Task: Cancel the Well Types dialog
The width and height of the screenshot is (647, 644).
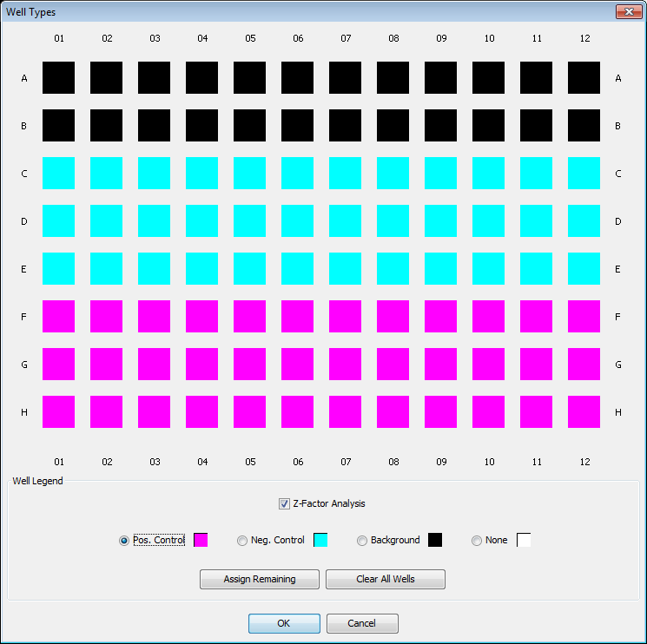Action: coord(362,623)
